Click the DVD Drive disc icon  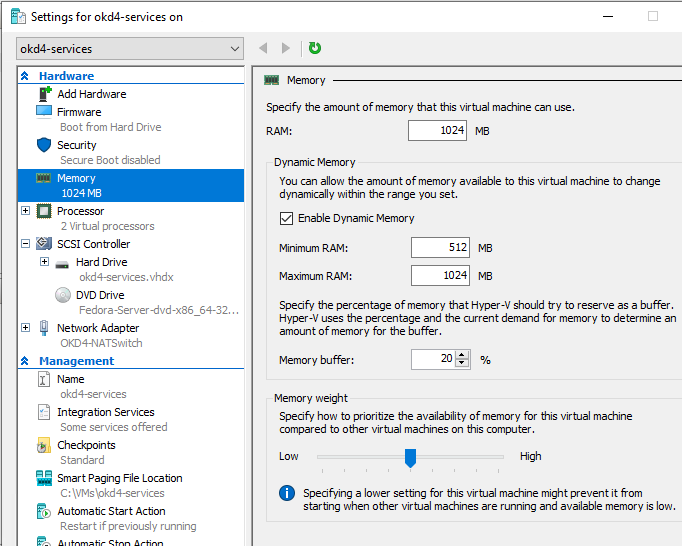(63, 295)
